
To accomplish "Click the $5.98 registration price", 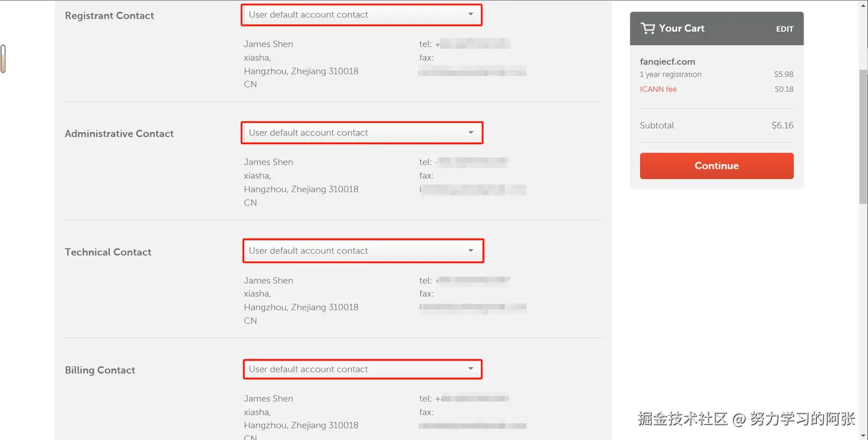I will (x=784, y=75).
